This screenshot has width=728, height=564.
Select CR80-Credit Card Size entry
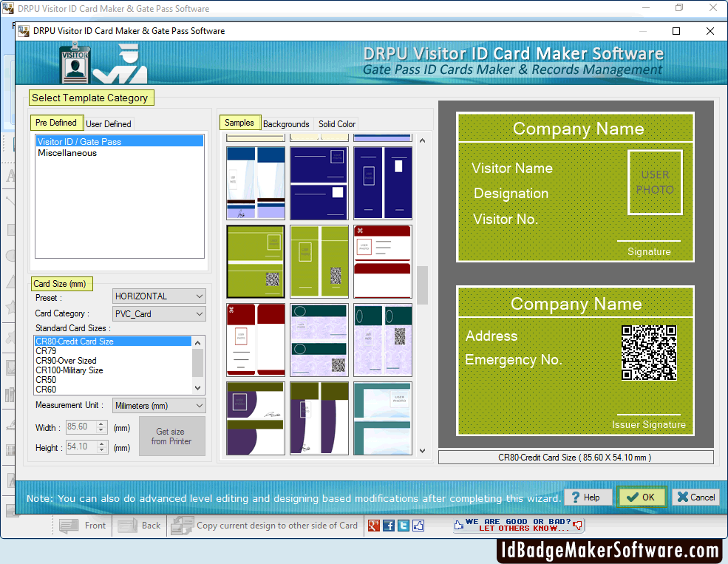pos(113,342)
